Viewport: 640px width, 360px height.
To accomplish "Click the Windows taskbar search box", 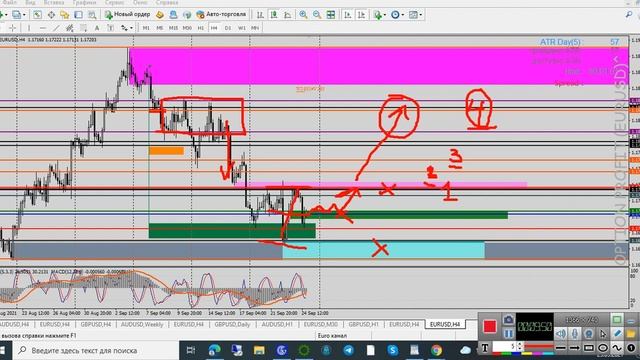I will coord(97,350).
